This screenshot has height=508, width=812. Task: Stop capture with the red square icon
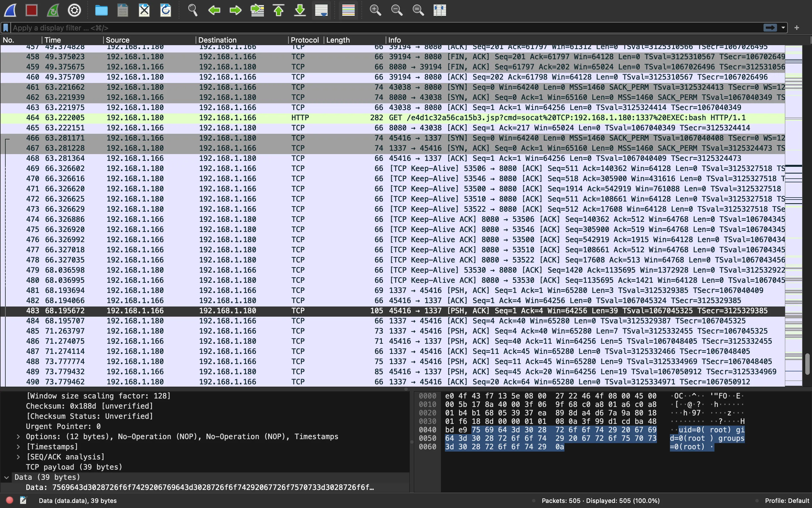32,10
